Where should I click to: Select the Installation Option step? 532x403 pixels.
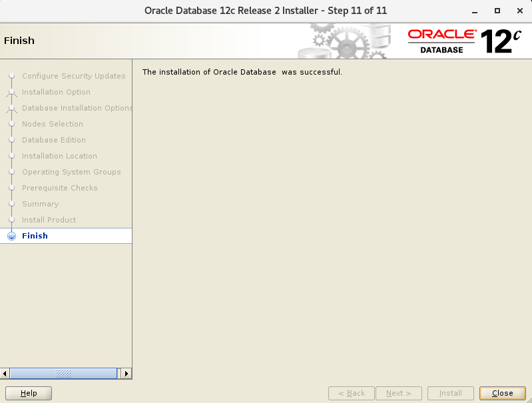coord(56,92)
